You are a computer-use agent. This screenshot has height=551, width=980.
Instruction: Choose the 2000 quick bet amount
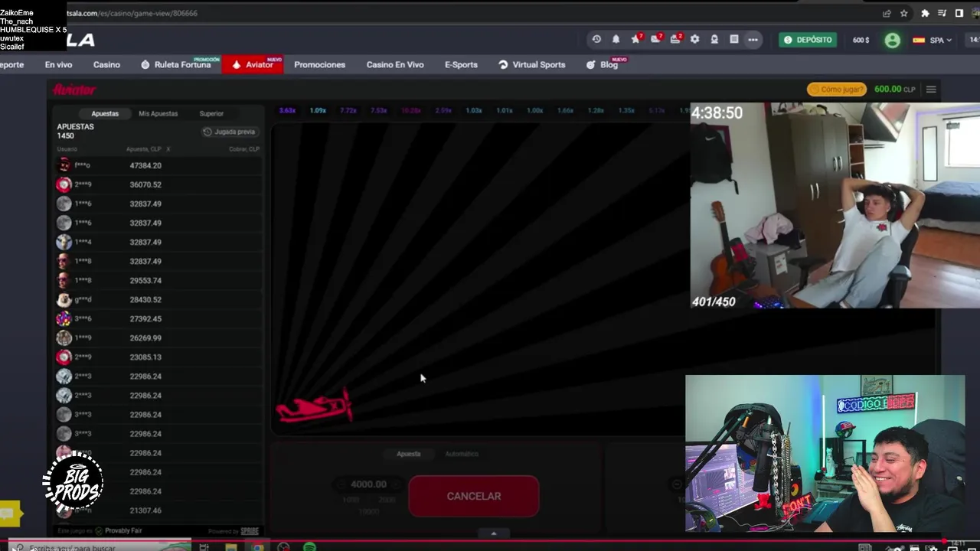[x=387, y=500]
